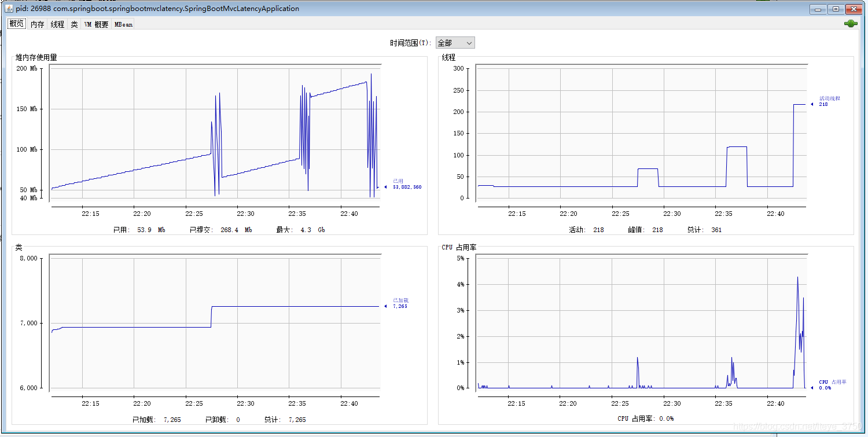
Task: Click the 300 threads axis label
Action: point(458,68)
